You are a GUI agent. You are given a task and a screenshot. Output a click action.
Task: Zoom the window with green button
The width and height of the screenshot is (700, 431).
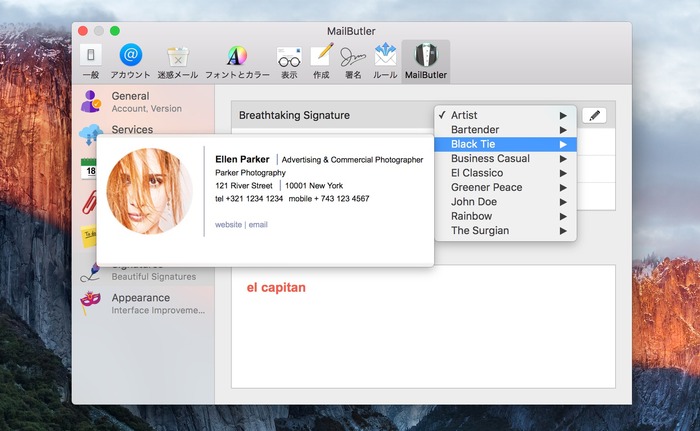pos(115,31)
